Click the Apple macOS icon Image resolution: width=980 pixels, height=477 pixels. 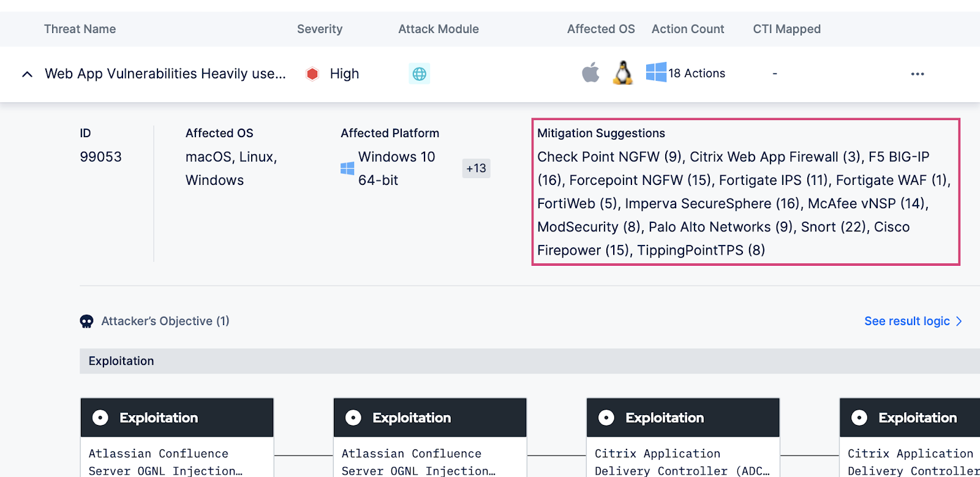[x=590, y=73]
